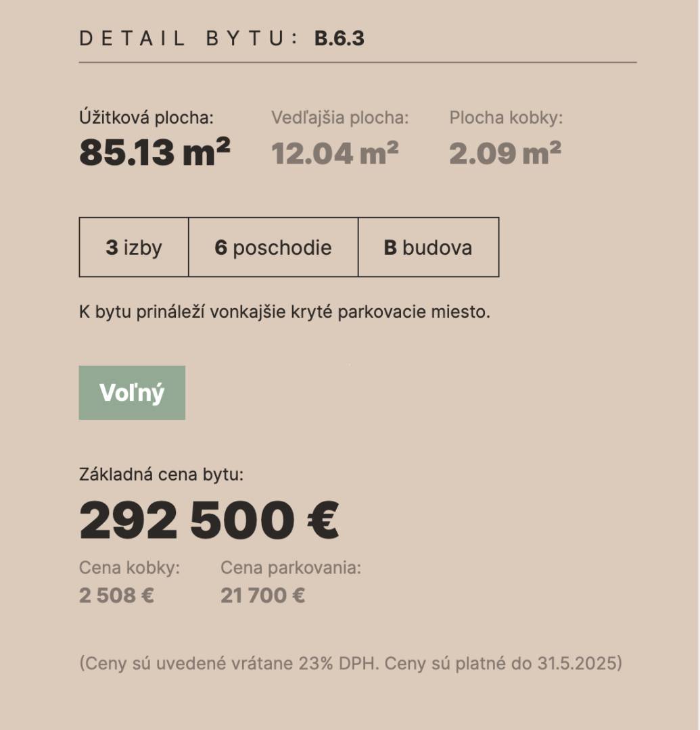
Task: Click the Vedľajšia plocha label
Action: tap(340, 118)
